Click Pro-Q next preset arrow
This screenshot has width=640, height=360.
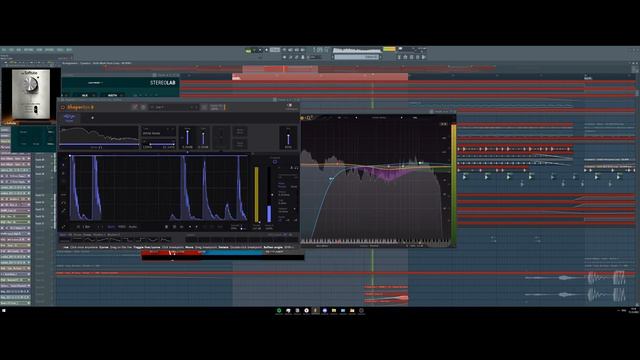401,118
